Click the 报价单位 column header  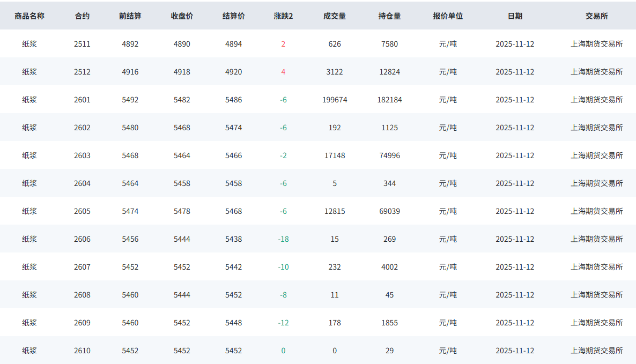tap(448, 16)
